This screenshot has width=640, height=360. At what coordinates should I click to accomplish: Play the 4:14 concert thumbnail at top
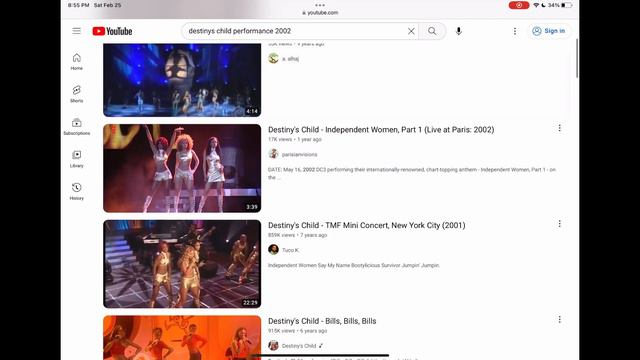coord(182,80)
